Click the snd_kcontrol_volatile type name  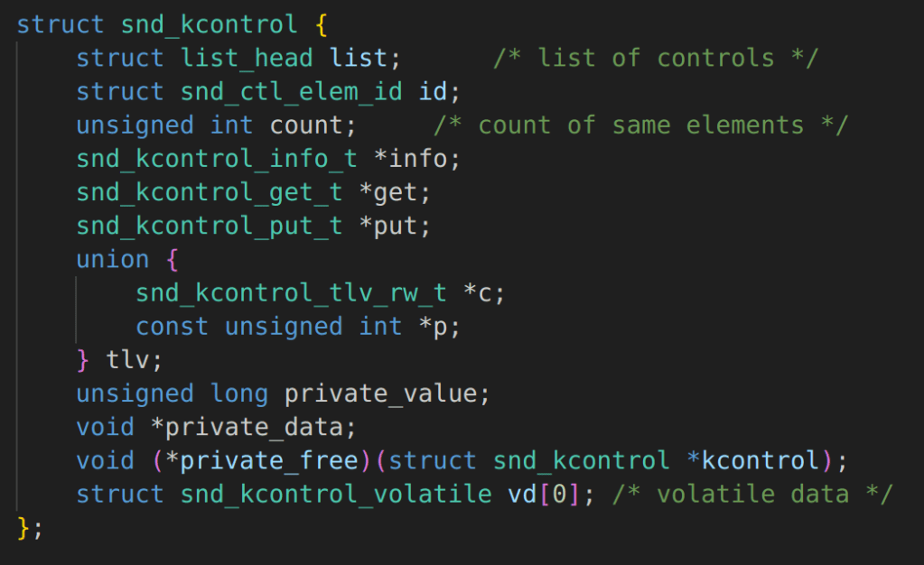click(335, 495)
